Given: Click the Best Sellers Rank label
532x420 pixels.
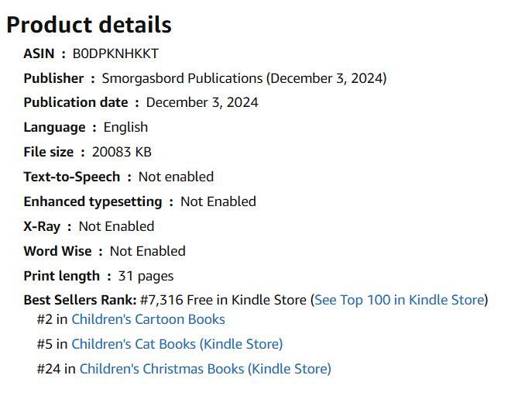Looking at the screenshot, I should pyautogui.click(x=80, y=300).
